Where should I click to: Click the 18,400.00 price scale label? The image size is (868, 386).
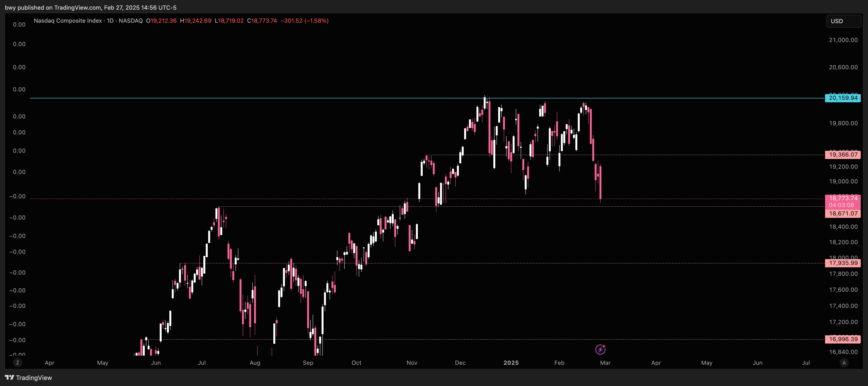(x=843, y=227)
